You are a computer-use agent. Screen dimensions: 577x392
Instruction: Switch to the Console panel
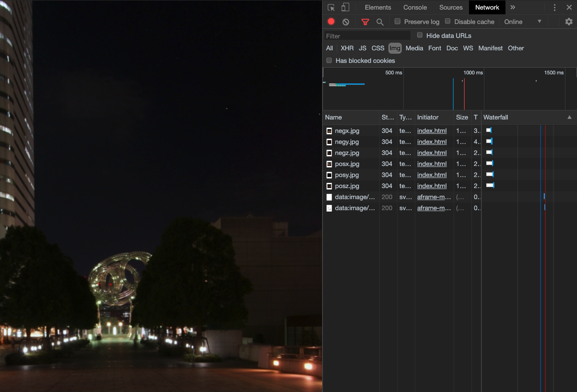415,7
